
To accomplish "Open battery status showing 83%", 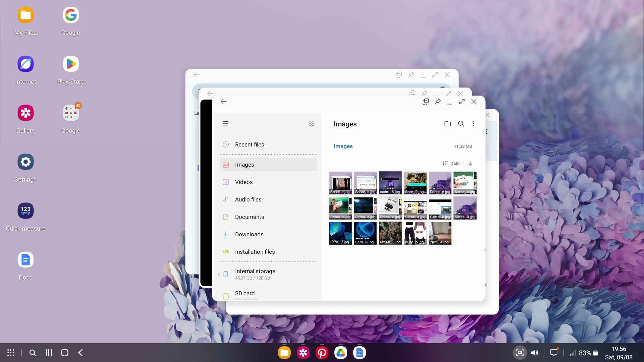I will [589, 353].
